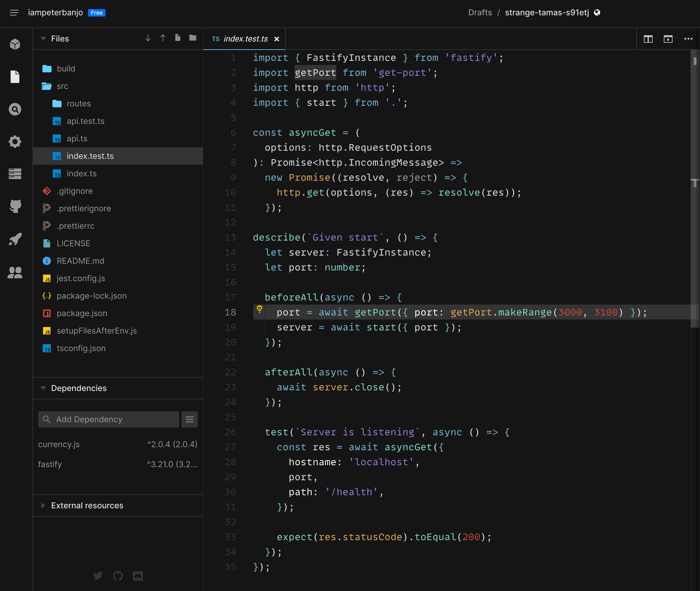
Task: Click the Add Dependency search field
Action: click(x=108, y=419)
